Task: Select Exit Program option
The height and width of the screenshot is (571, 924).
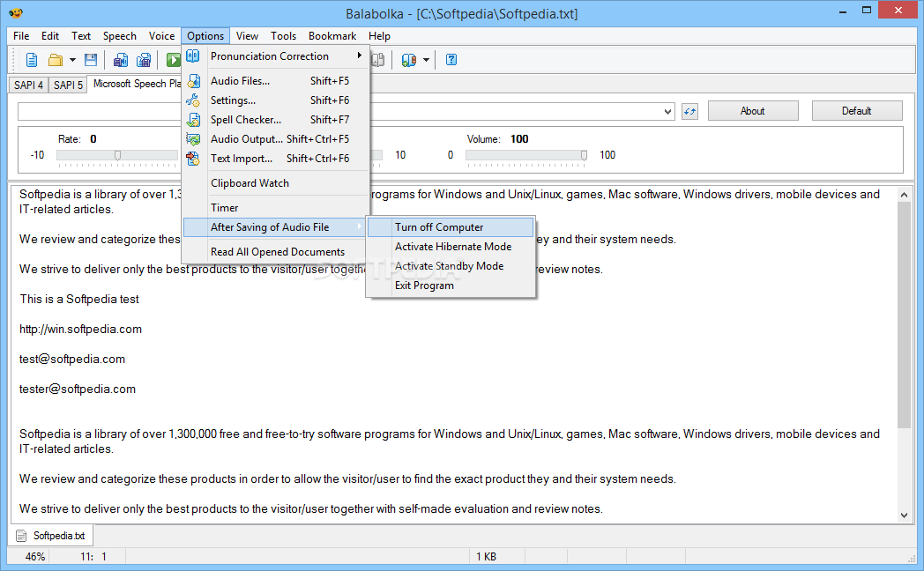Action: tap(451, 285)
